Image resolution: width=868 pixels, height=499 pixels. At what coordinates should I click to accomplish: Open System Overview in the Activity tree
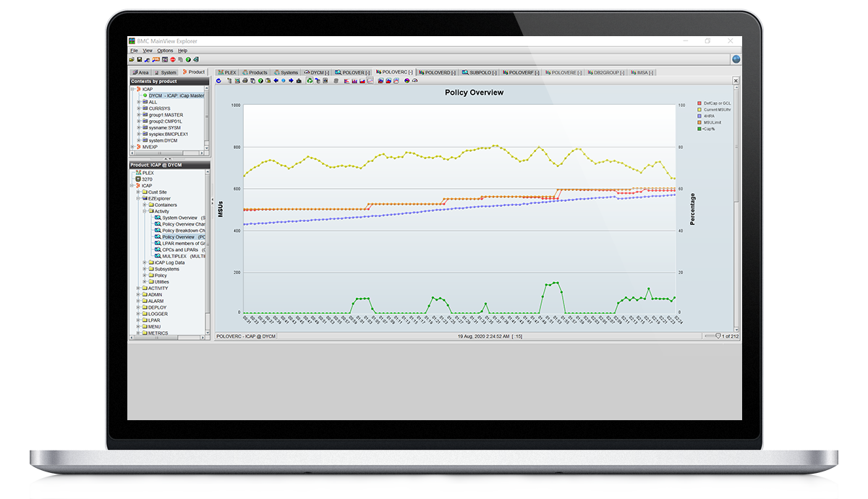[x=179, y=218]
